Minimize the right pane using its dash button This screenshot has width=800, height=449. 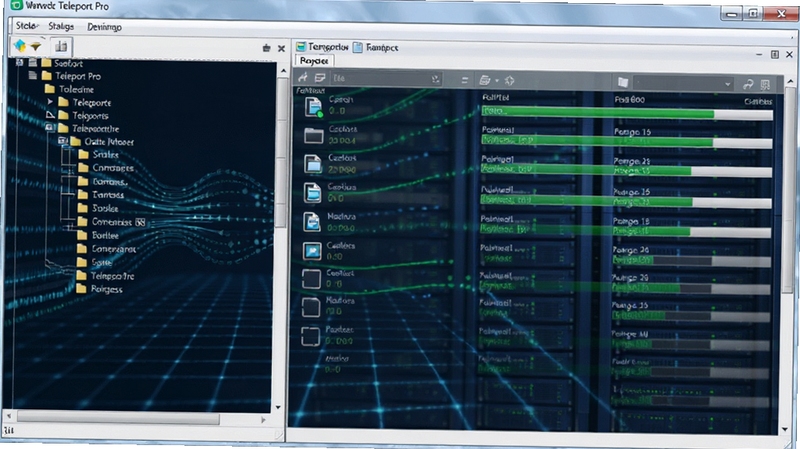click(x=759, y=54)
